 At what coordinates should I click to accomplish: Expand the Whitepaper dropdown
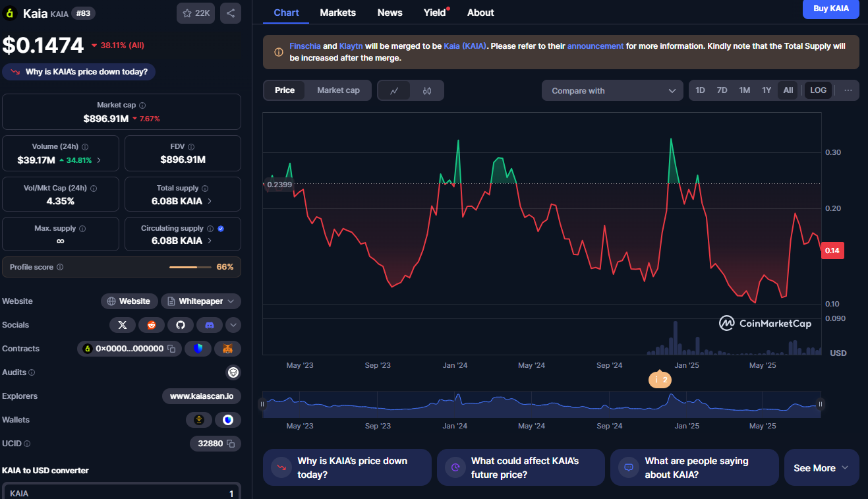pyautogui.click(x=201, y=301)
